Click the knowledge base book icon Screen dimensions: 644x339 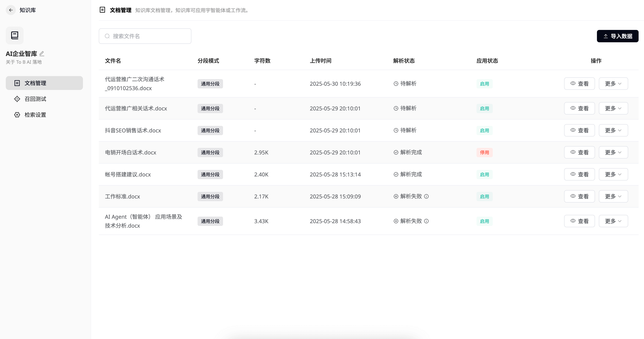[x=15, y=35]
